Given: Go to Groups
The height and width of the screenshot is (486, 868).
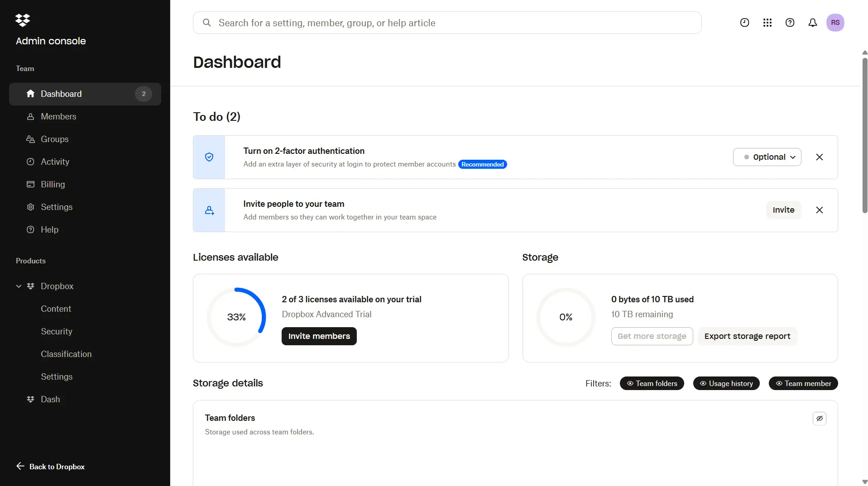Looking at the screenshot, I should (x=85, y=139).
